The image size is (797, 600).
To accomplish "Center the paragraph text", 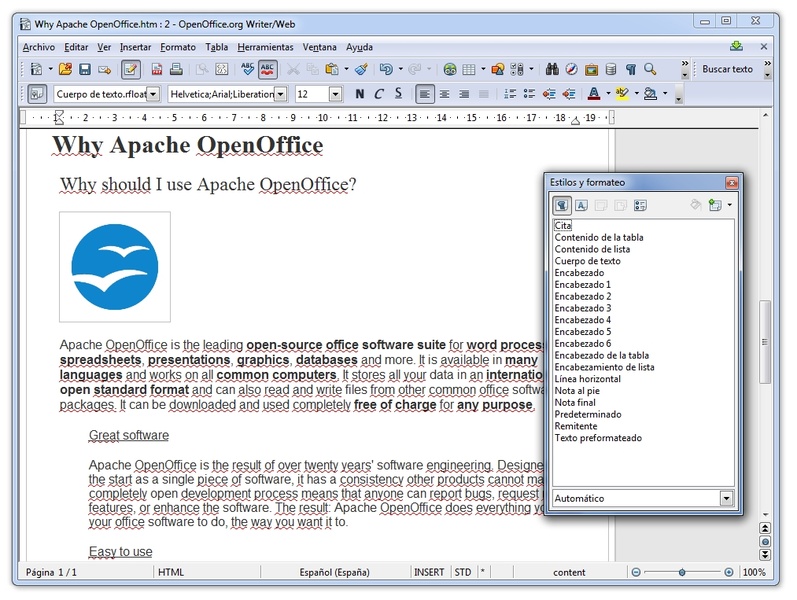I will pos(444,94).
